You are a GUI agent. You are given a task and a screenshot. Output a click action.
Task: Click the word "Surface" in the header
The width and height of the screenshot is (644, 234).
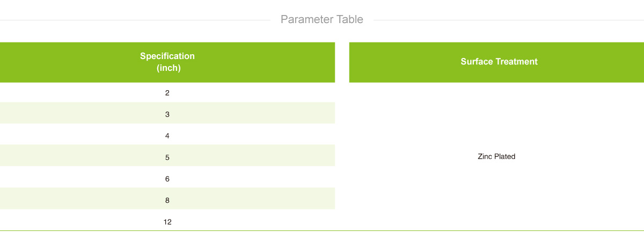pos(477,62)
